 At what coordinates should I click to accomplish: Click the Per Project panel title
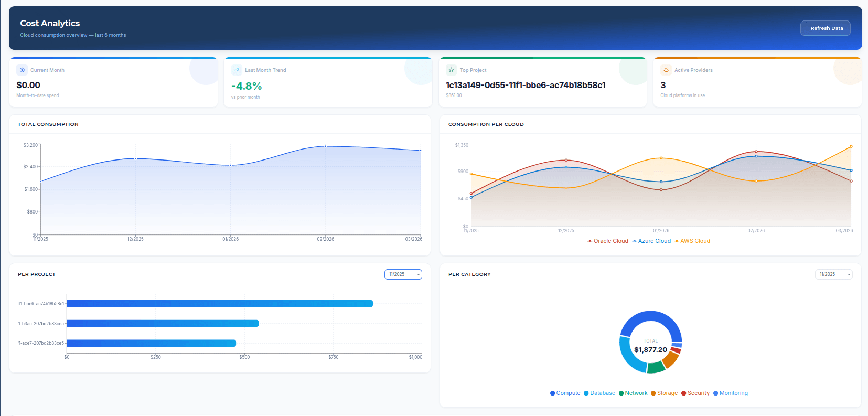(37, 274)
